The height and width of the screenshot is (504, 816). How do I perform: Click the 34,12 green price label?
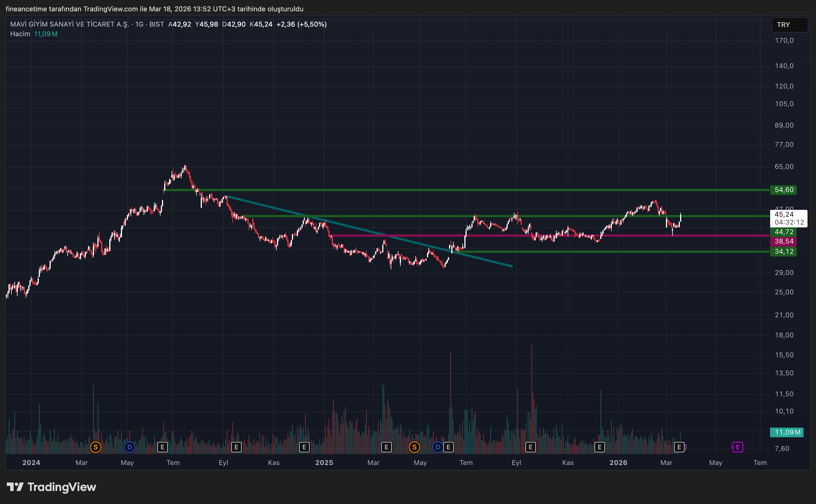tap(783, 252)
